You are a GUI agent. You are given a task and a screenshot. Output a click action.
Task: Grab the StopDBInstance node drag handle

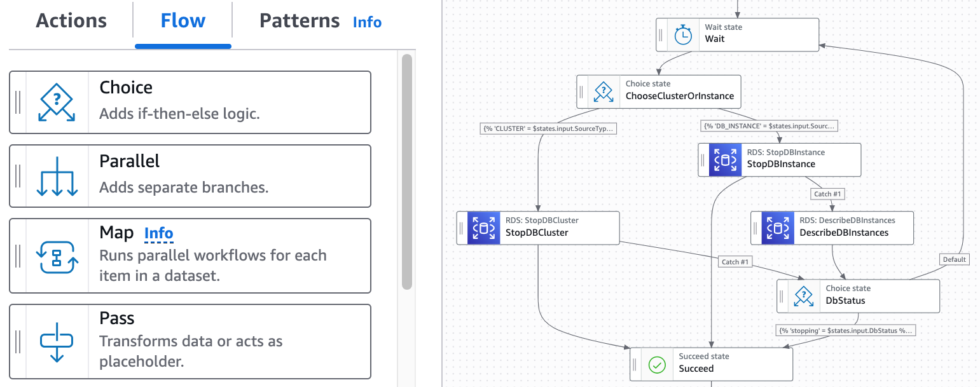pyautogui.click(x=703, y=160)
